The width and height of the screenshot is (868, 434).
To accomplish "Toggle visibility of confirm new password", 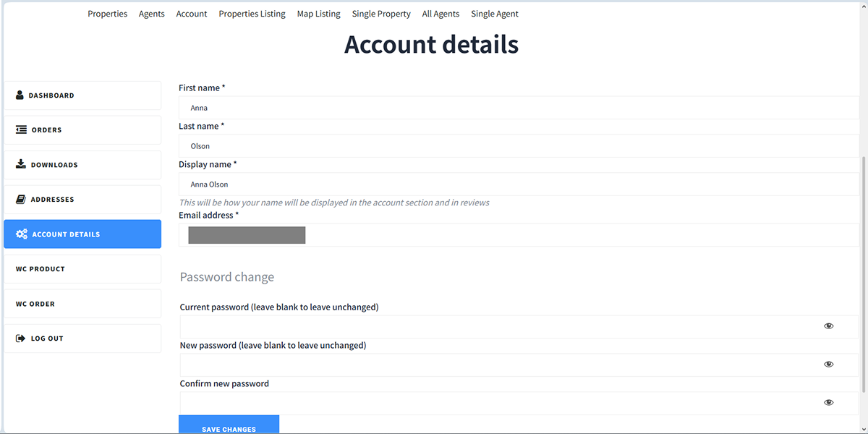I will [829, 403].
